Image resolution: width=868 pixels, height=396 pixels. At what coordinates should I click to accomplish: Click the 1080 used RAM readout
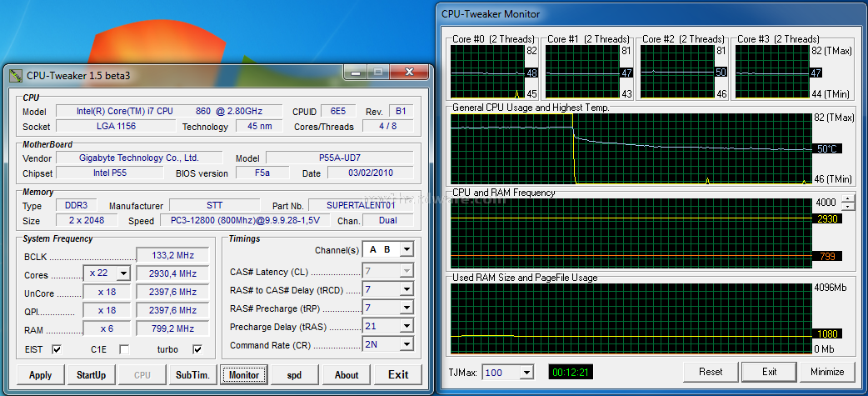827,334
